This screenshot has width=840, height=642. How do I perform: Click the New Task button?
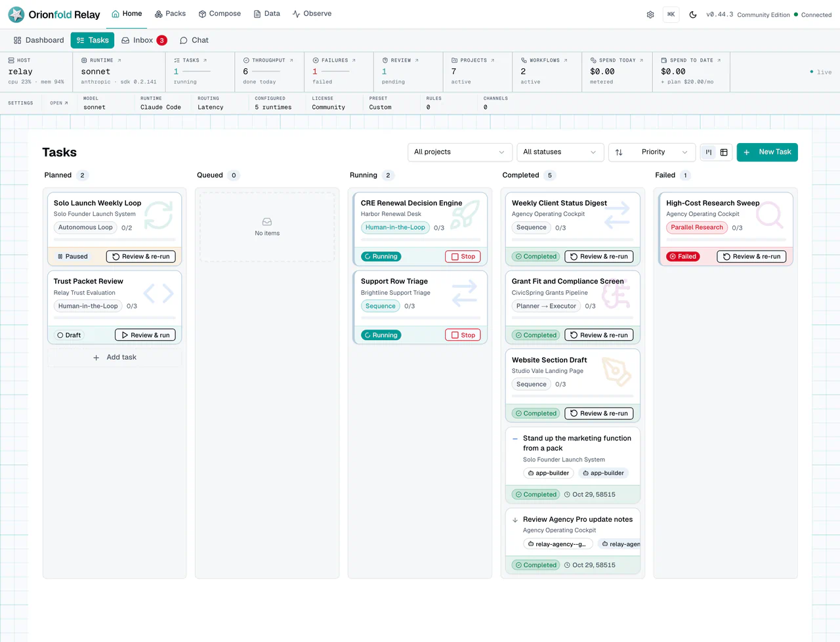click(x=767, y=152)
